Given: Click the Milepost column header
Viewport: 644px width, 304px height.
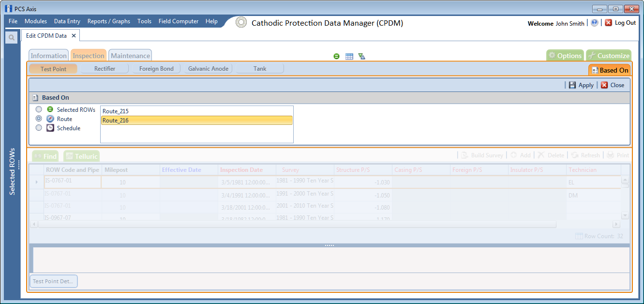Looking at the screenshot, I should click(x=131, y=170).
